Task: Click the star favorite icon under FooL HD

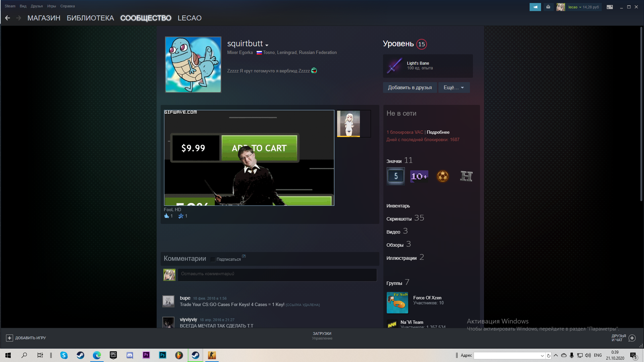Action: click(x=181, y=216)
